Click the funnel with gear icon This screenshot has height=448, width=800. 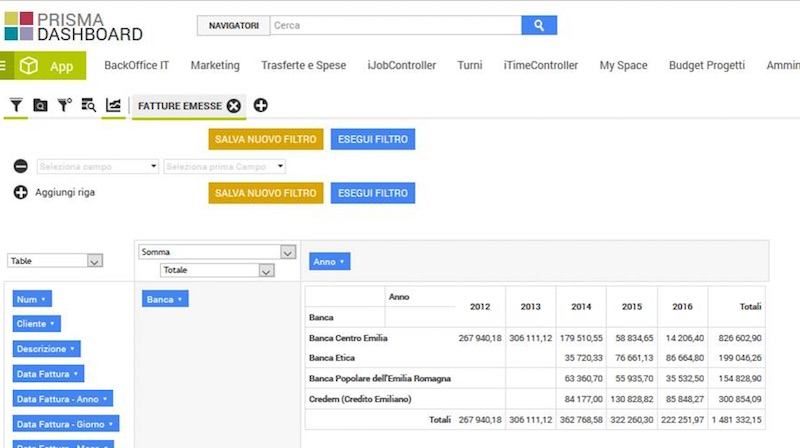[64, 105]
